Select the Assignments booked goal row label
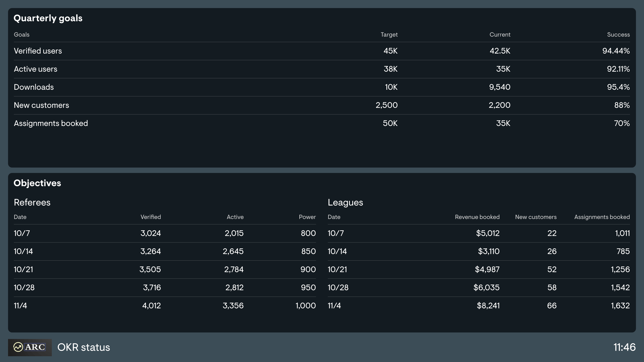The image size is (644, 362). pyautogui.click(x=51, y=123)
